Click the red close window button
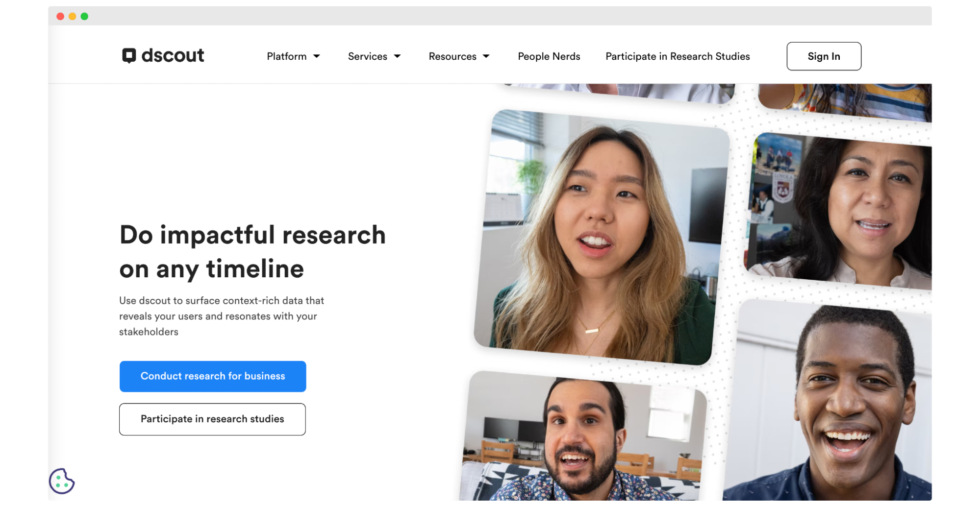 click(60, 16)
